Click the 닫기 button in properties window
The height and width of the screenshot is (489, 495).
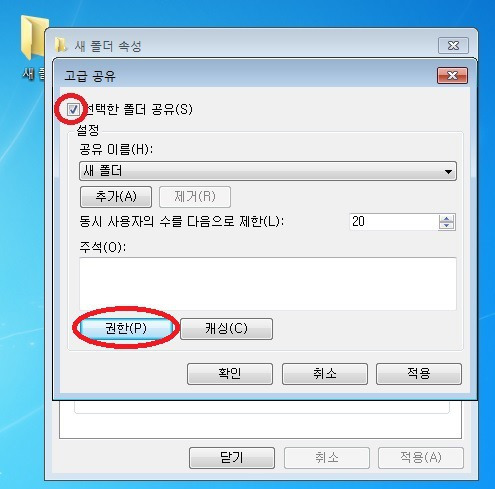[x=232, y=458]
